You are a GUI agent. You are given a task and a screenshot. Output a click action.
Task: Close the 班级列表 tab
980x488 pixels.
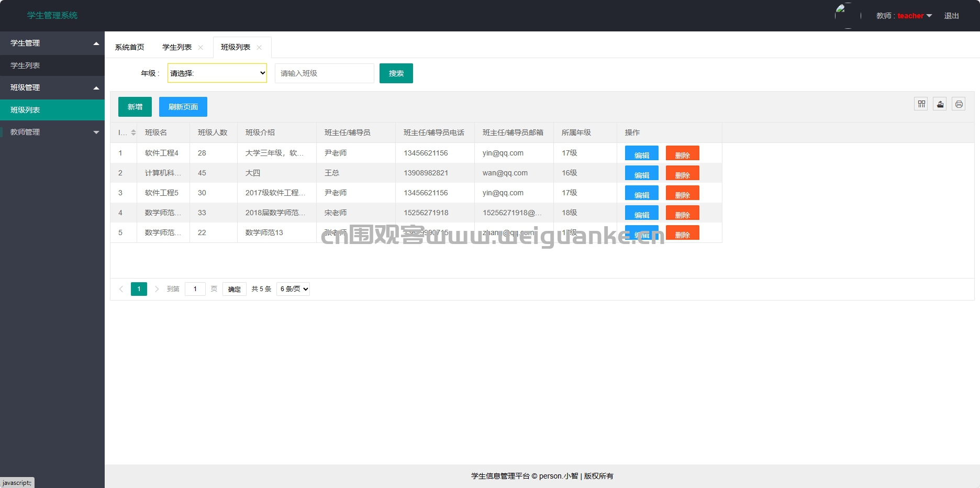coord(259,48)
